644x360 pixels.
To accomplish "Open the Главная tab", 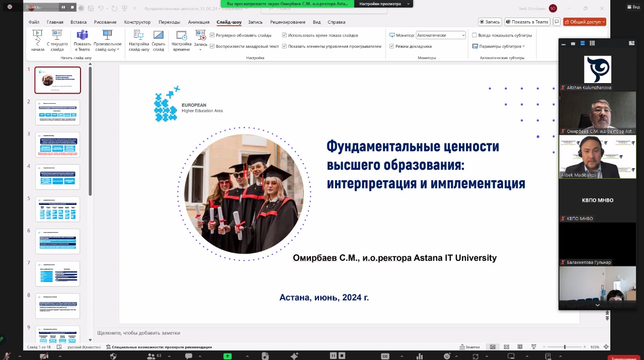I will 55,22.
